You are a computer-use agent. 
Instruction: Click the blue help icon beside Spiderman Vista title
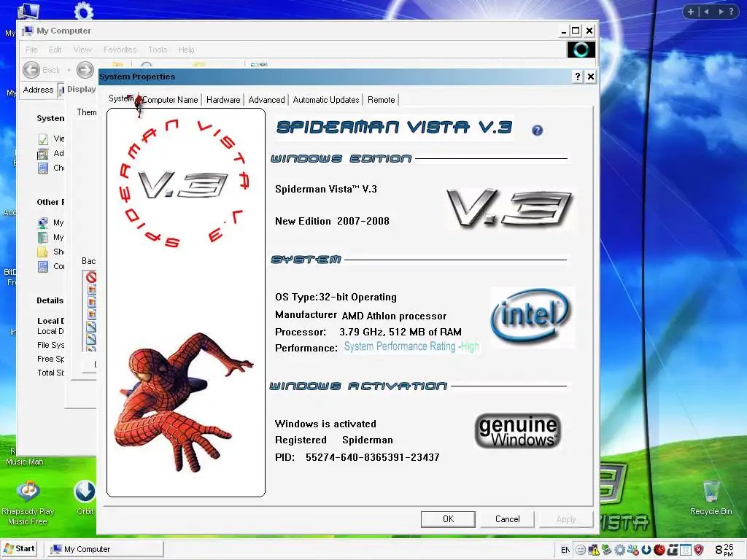[537, 130]
